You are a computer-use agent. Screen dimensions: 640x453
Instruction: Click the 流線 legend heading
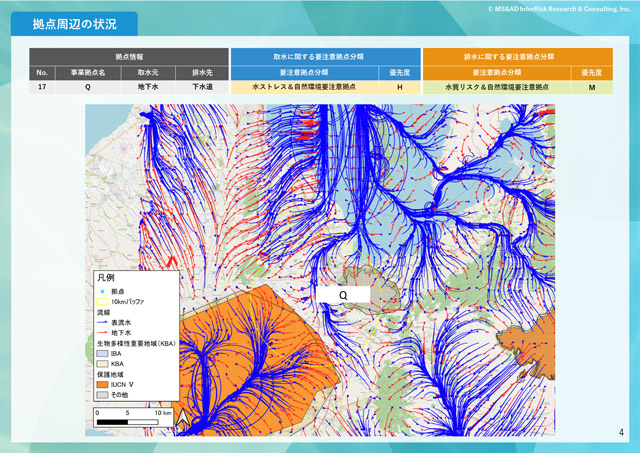103,312
